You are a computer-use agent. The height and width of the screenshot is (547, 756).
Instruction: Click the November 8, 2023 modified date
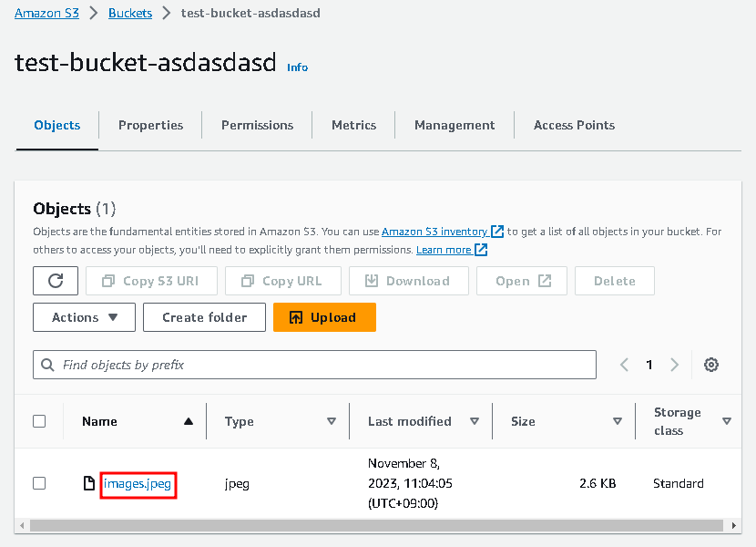coord(410,483)
